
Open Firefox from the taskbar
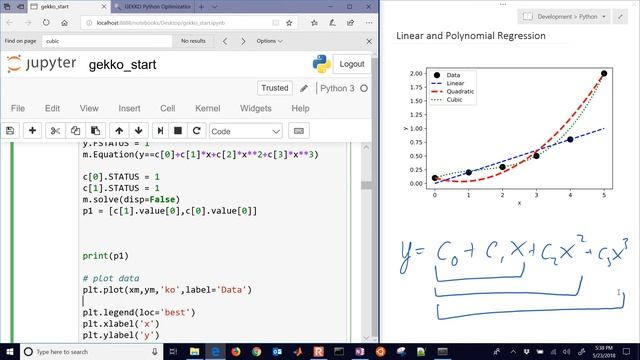236,352
